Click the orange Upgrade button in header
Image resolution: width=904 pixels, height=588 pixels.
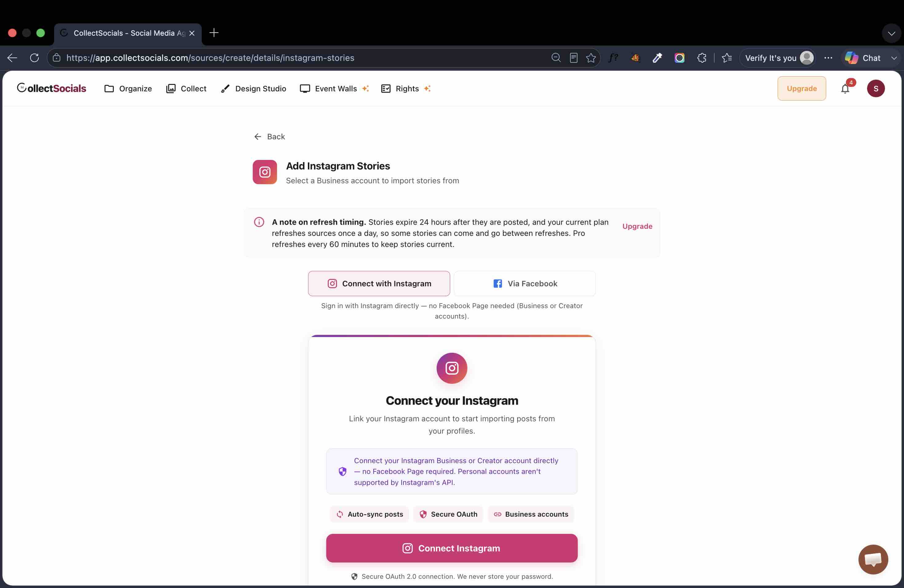[801, 89]
